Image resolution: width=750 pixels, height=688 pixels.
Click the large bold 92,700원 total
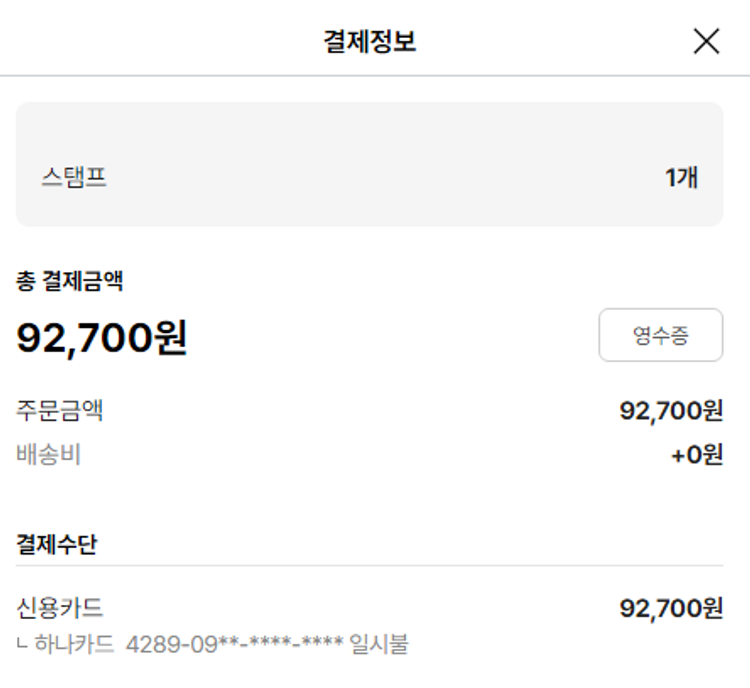click(102, 338)
